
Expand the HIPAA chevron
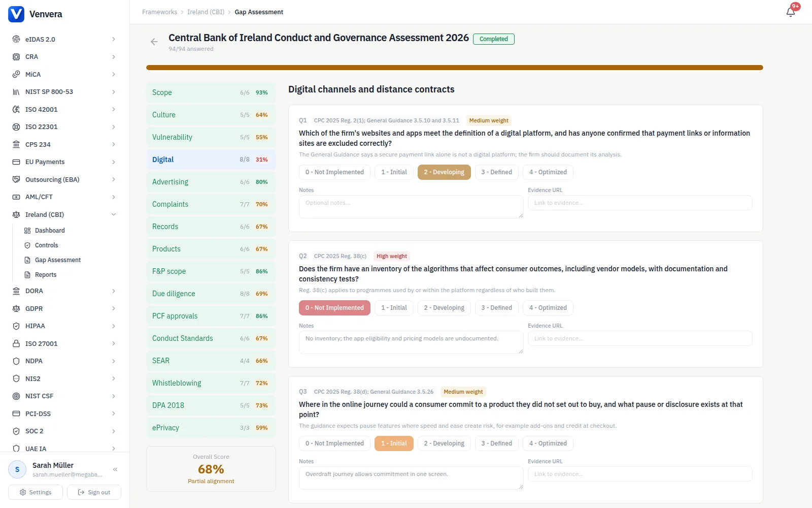[x=114, y=326]
